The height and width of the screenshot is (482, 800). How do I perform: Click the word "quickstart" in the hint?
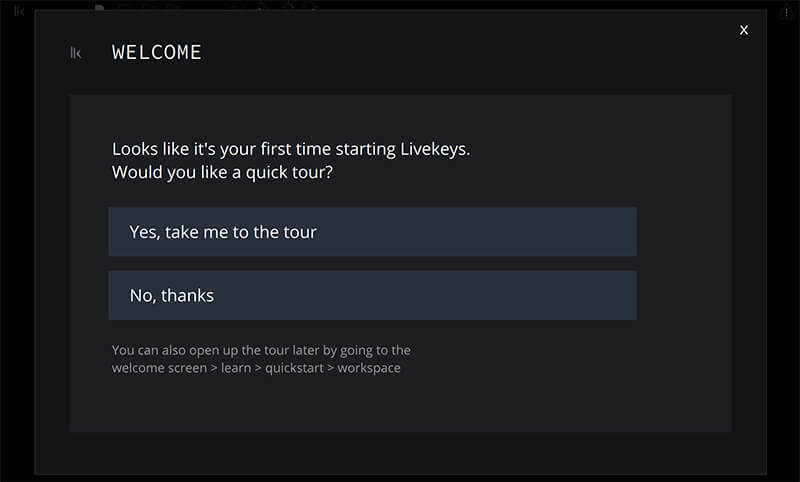294,368
